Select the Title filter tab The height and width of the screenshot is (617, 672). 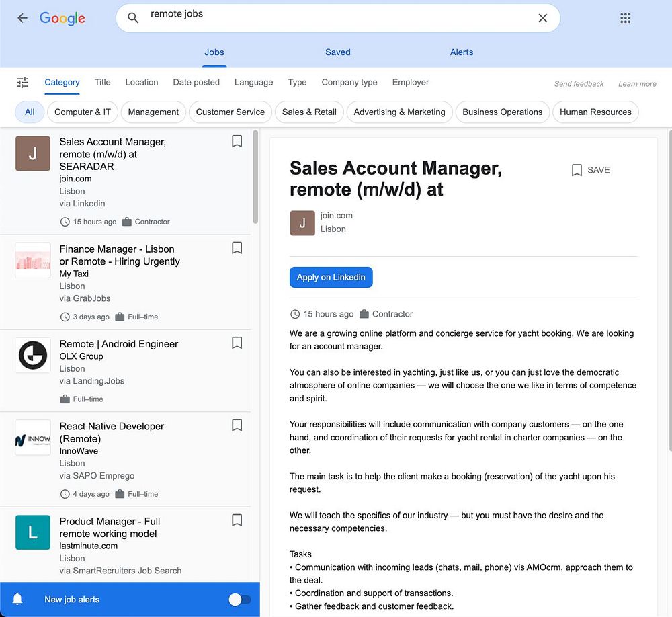[x=102, y=82]
